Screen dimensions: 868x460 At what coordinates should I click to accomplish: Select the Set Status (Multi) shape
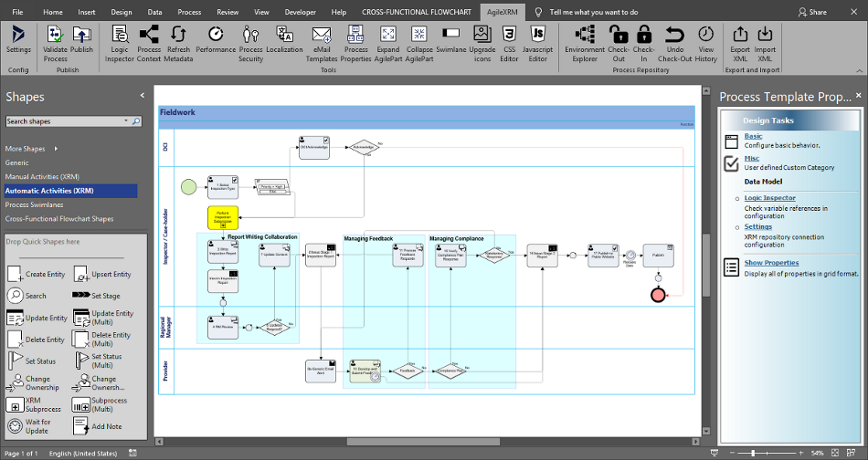pyautogui.click(x=99, y=361)
